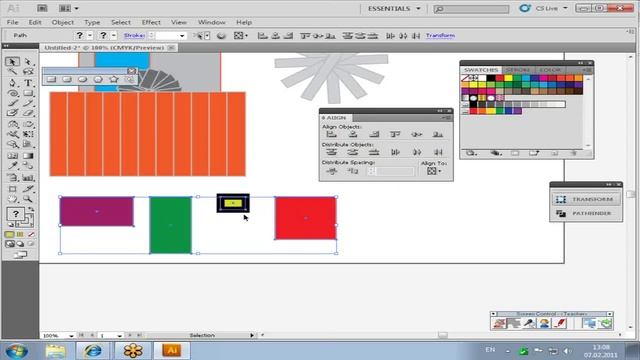640x360 pixels.
Task: Click last Distribute Objects icon in Align panel
Action: [x=438, y=152]
